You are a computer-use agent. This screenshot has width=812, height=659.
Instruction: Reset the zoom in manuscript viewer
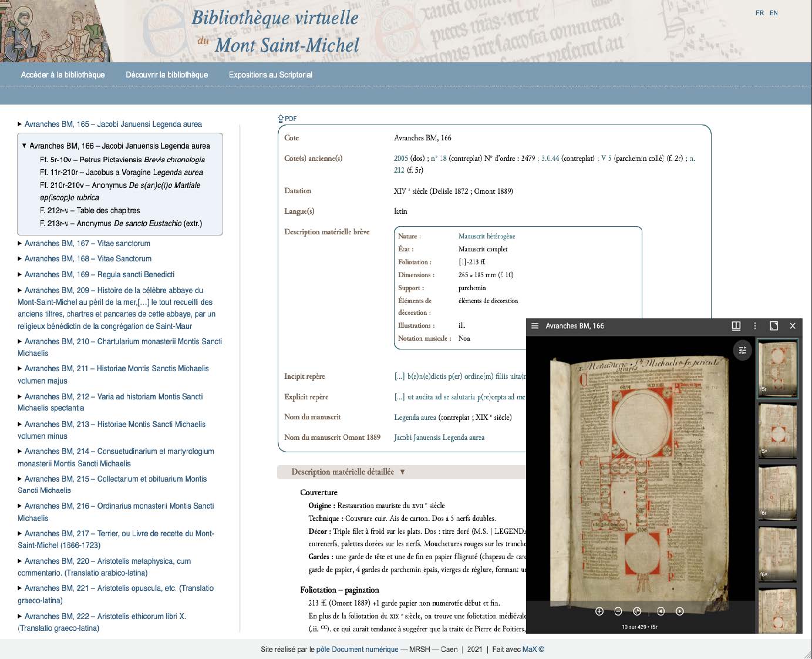(x=637, y=611)
